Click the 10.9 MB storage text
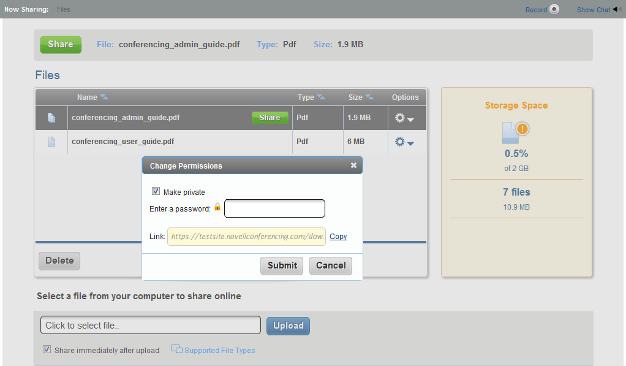626x366 pixels. tap(516, 207)
